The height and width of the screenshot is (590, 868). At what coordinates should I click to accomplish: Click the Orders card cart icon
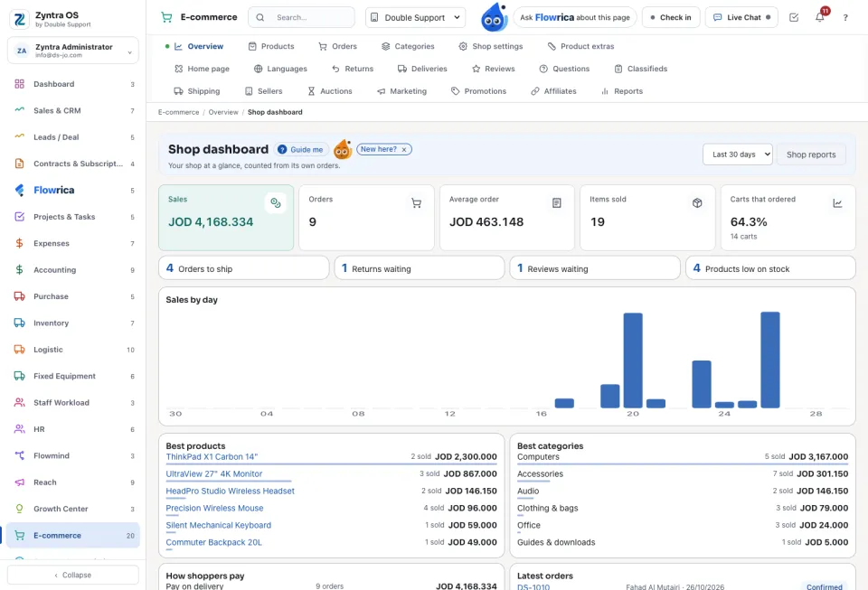[x=416, y=203]
